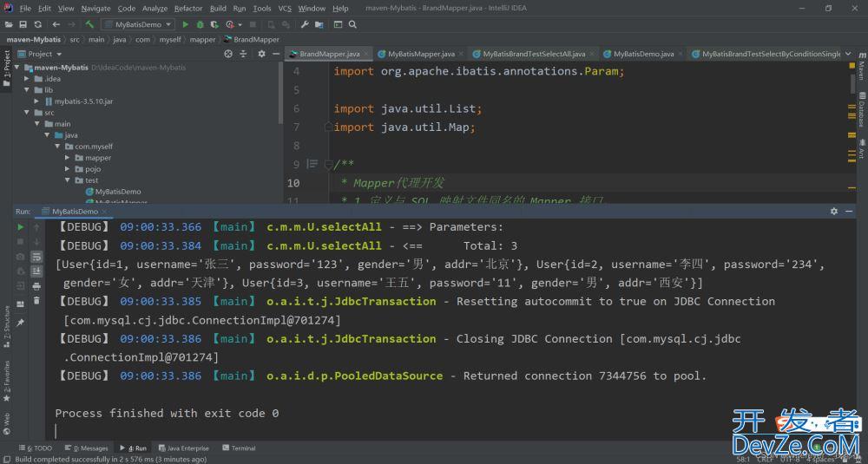Open the VCS menu
This screenshot has width=868, height=464.
click(x=285, y=9)
